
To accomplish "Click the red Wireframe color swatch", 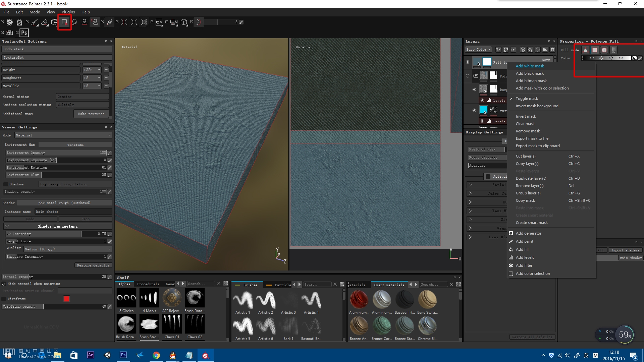I will (66, 299).
